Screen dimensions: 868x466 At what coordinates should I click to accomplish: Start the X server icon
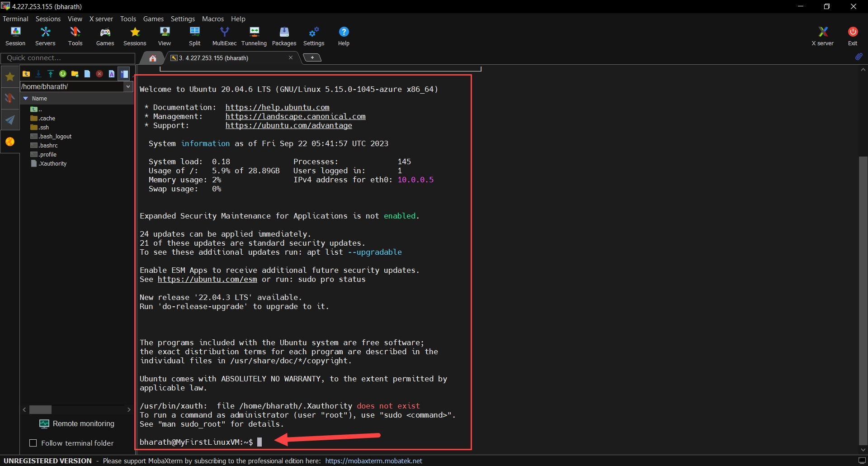click(823, 36)
